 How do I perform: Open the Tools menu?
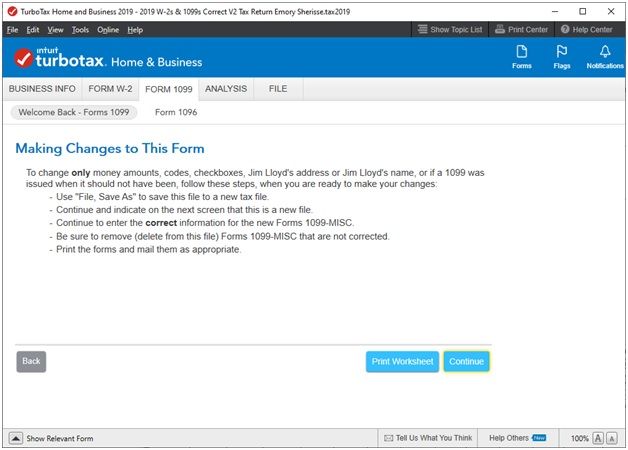80,30
